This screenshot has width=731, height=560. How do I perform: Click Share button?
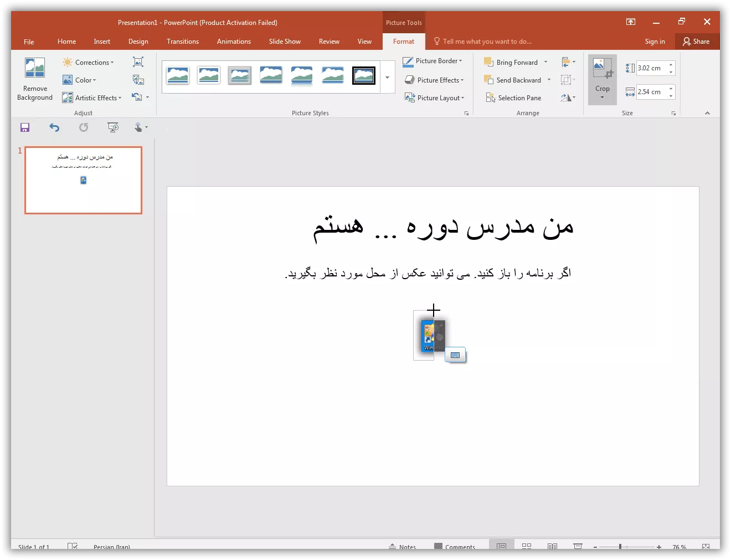click(x=696, y=42)
